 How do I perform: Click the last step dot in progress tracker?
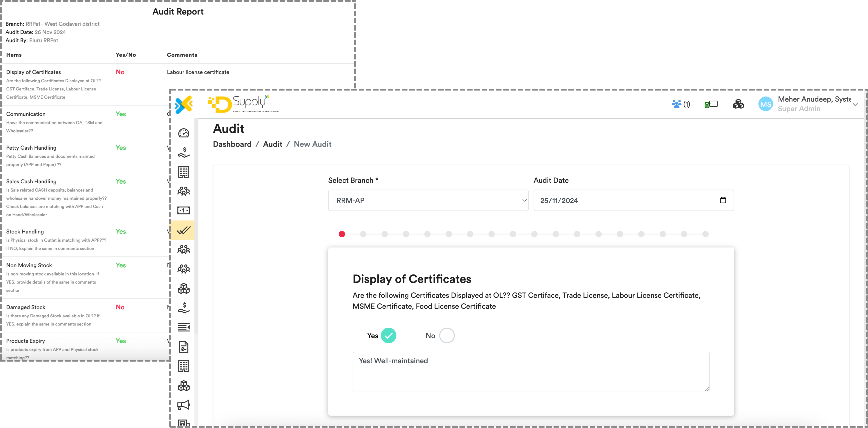[705, 234]
